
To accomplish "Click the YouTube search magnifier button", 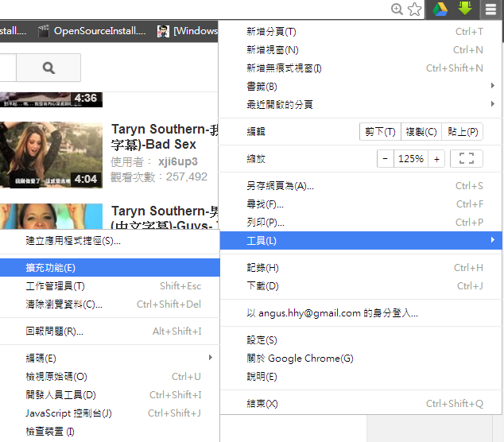I will (x=48, y=68).
